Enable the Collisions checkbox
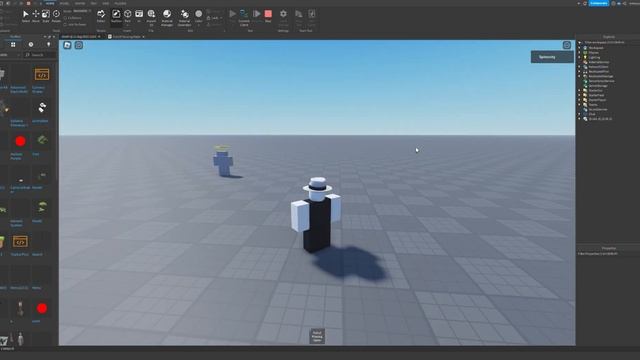640x360 pixels. point(65,18)
